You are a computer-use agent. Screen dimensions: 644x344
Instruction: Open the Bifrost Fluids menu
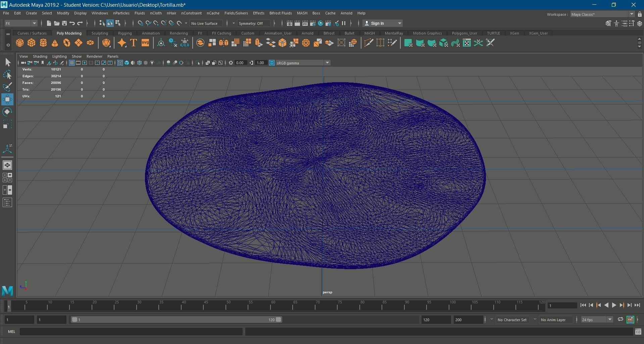tap(281, 13)
